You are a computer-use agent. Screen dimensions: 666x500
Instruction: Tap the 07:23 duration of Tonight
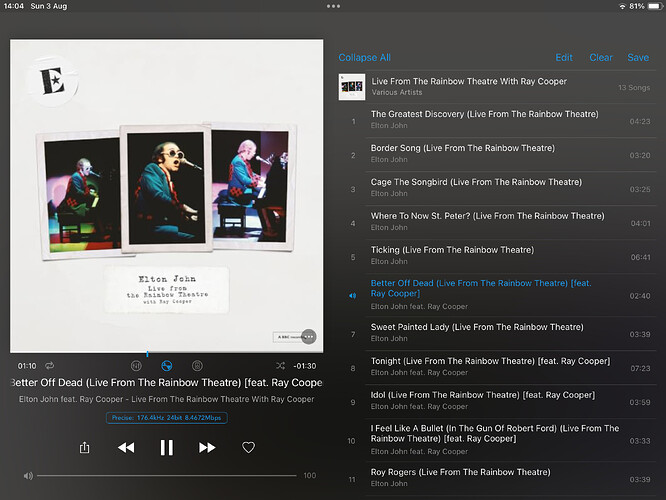[x=640, y=368]
